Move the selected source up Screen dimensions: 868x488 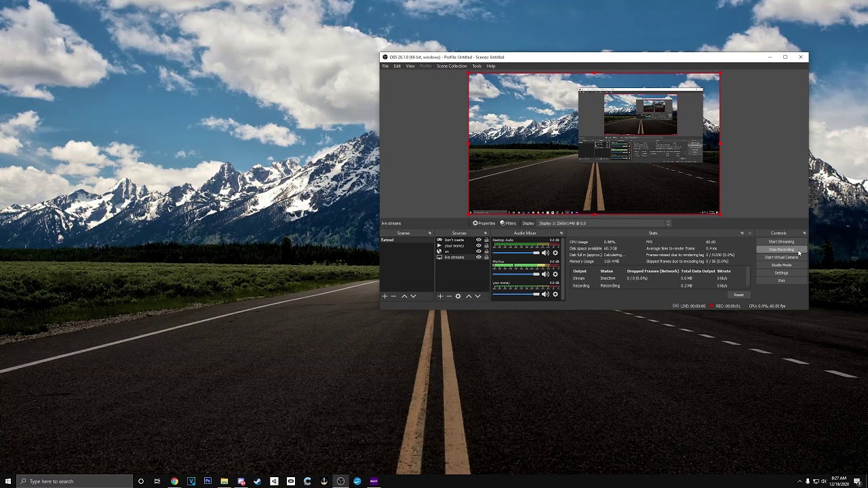point(469,296)
